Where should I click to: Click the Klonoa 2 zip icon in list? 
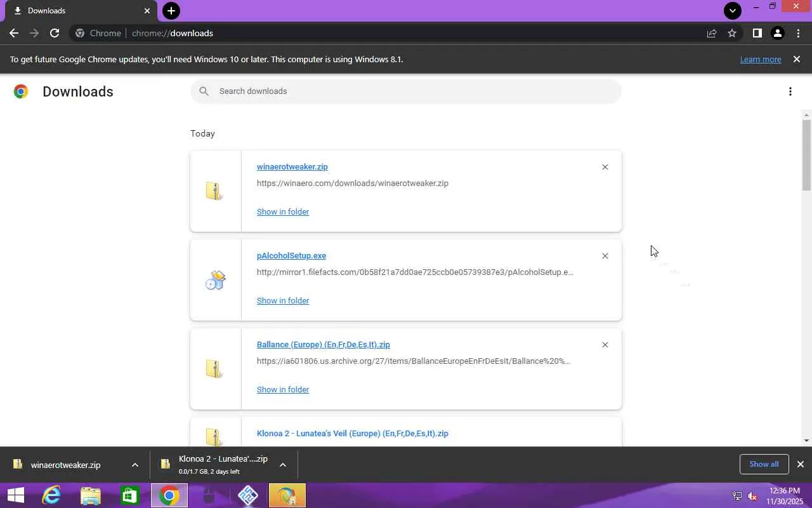(214, 438)
